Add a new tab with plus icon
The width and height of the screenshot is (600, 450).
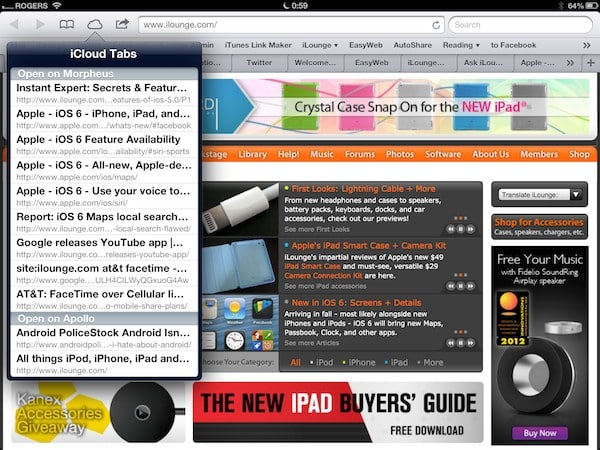(590, 62)
